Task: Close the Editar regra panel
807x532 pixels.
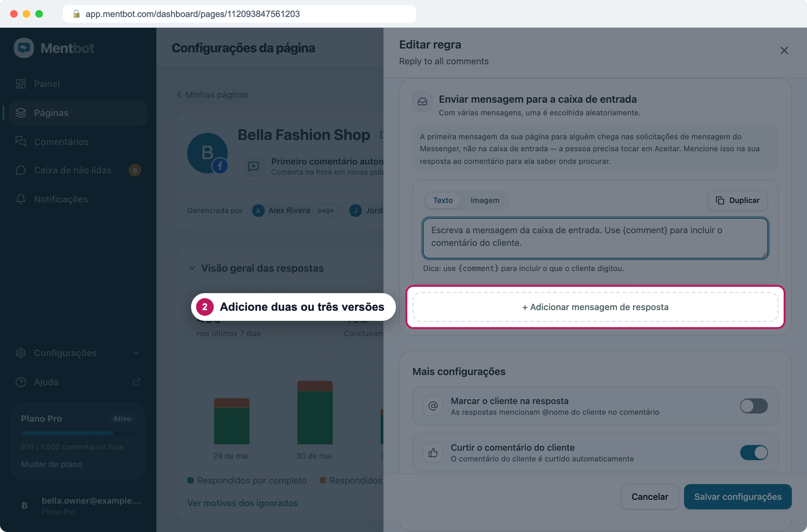Action: click(x=784, y=50)
